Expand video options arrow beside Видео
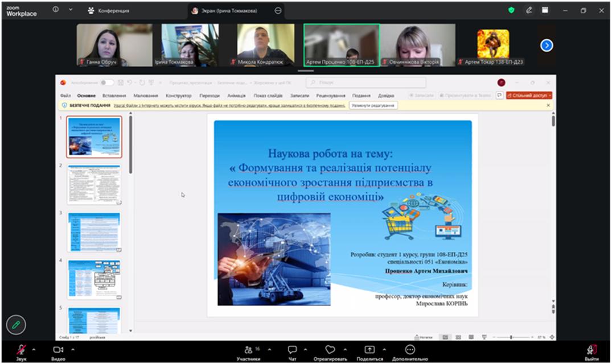The image size is (612, 364). click(72, 349)
